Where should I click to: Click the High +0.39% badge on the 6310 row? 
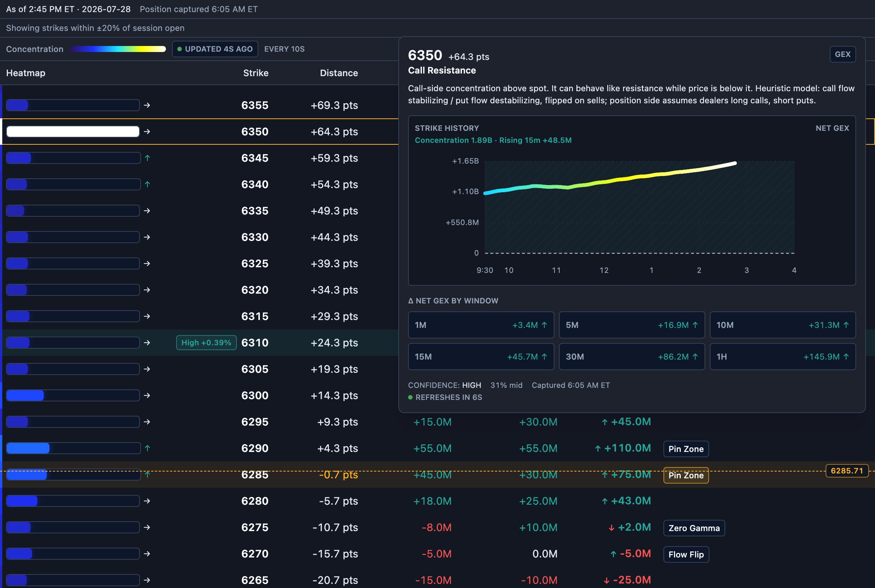206,343
